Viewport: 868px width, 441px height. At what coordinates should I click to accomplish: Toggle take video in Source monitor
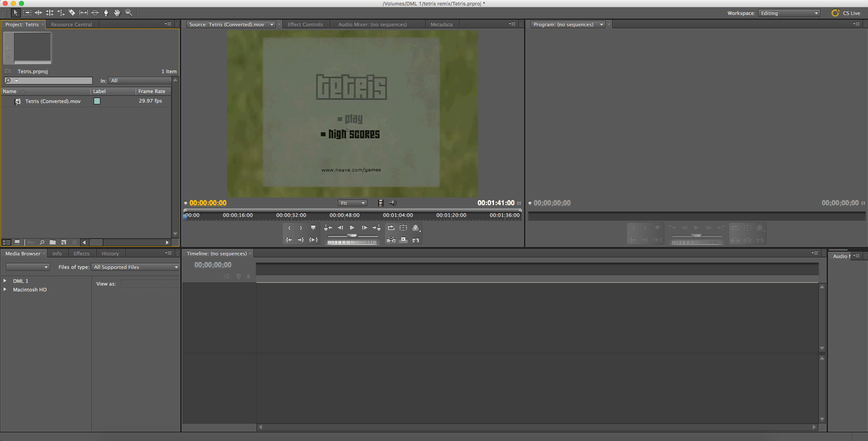tap(381, 203)
